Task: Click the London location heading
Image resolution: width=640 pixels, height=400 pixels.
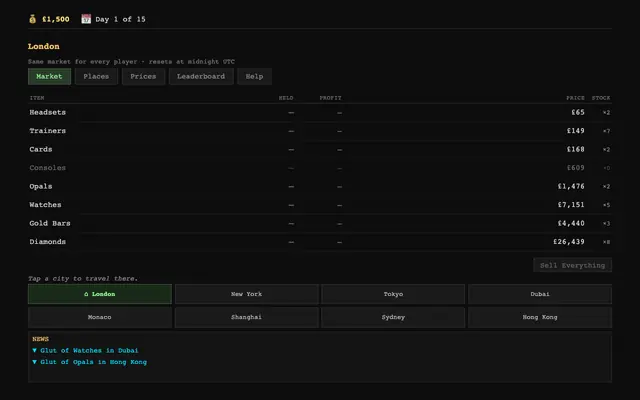Action: coord(44,47)
